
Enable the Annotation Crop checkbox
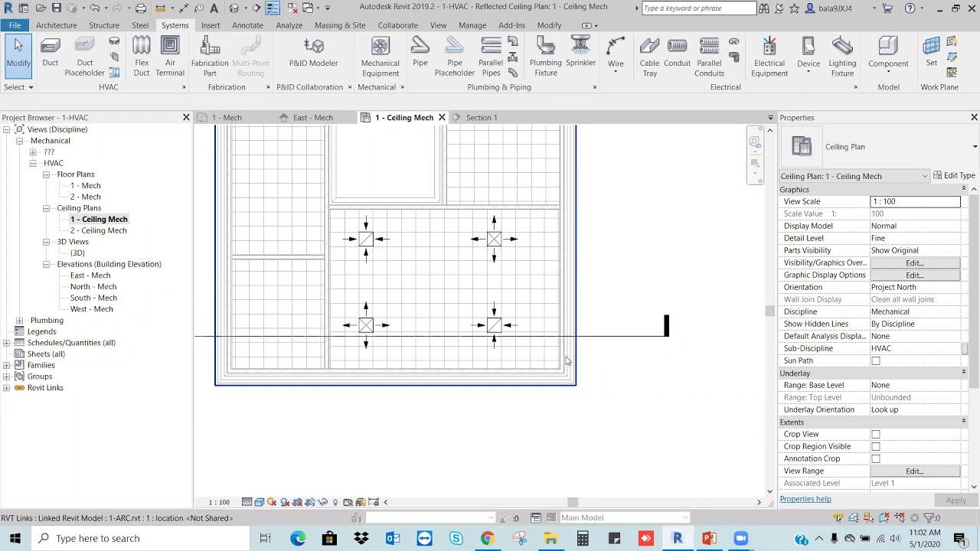[x=876, y=459]
